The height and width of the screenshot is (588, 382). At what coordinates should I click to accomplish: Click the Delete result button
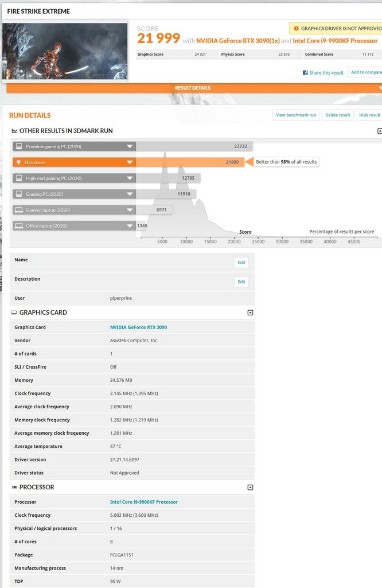(337, 115)
